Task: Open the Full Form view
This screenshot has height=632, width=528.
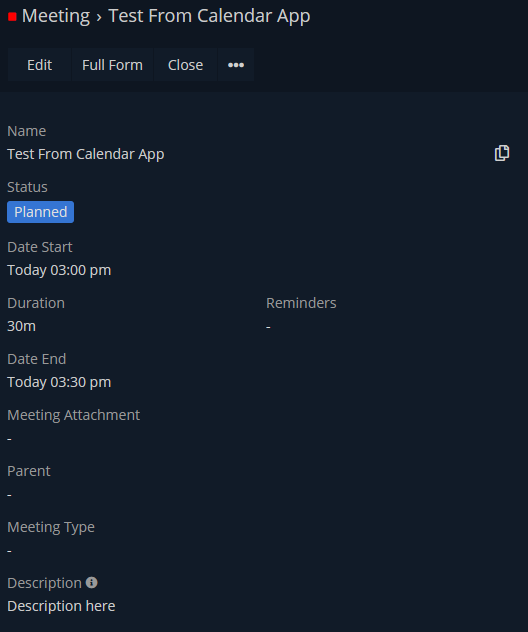Action: coord(112,65)
